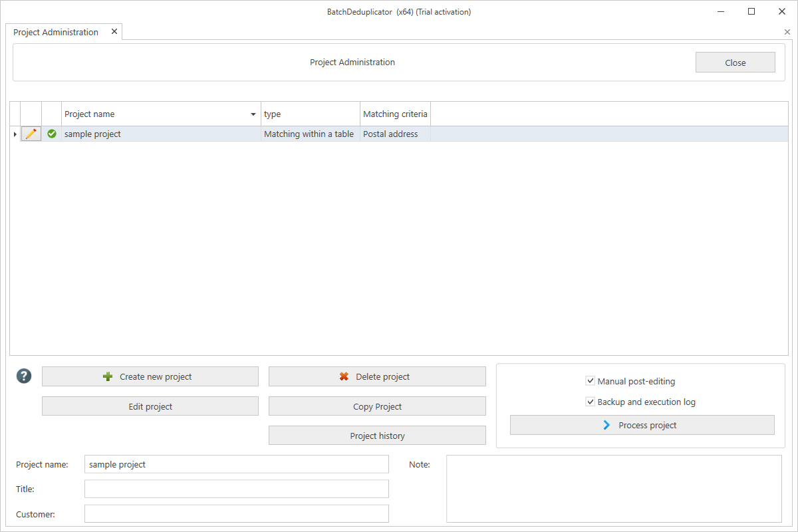
Task: Click the pencil edit icon in project row
Action: click(31, 134)
